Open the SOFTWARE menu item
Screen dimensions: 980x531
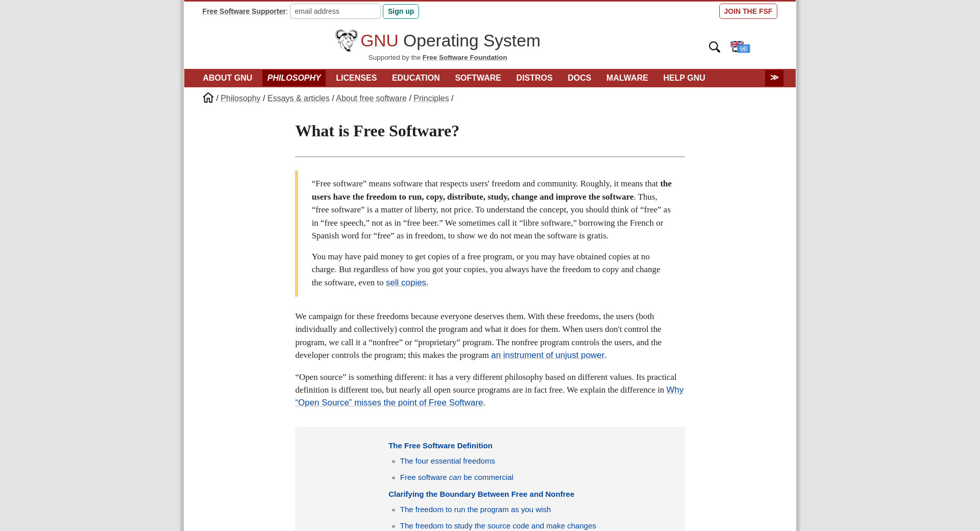click(x=478, y=78)
